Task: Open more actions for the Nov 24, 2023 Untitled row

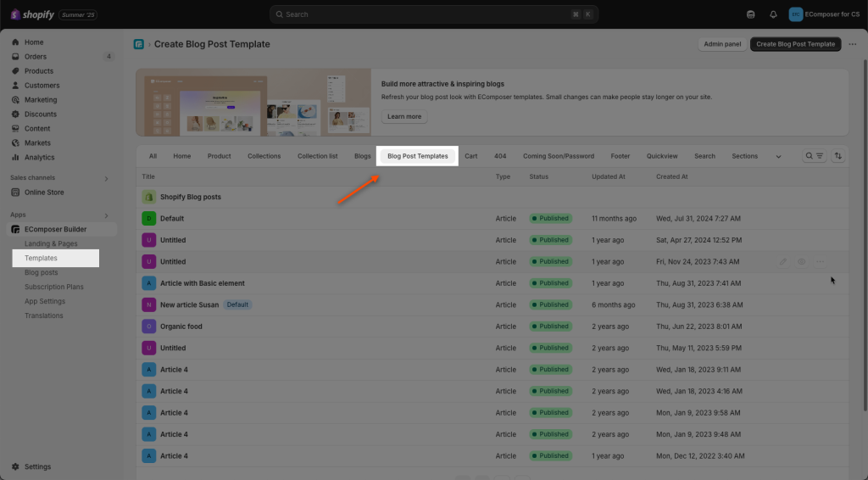Action: click(820, 262)
